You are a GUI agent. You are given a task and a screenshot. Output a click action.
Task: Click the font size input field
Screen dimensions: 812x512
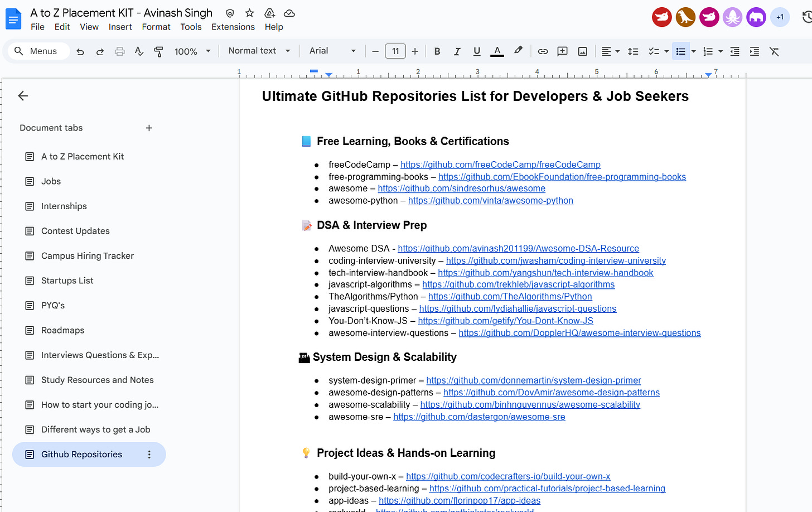click(x=395, y=51)
